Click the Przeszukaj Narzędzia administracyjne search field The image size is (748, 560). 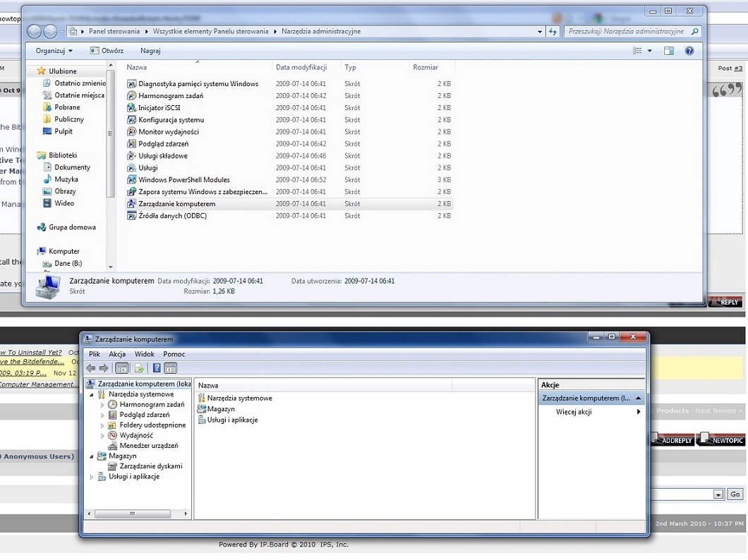627,32
